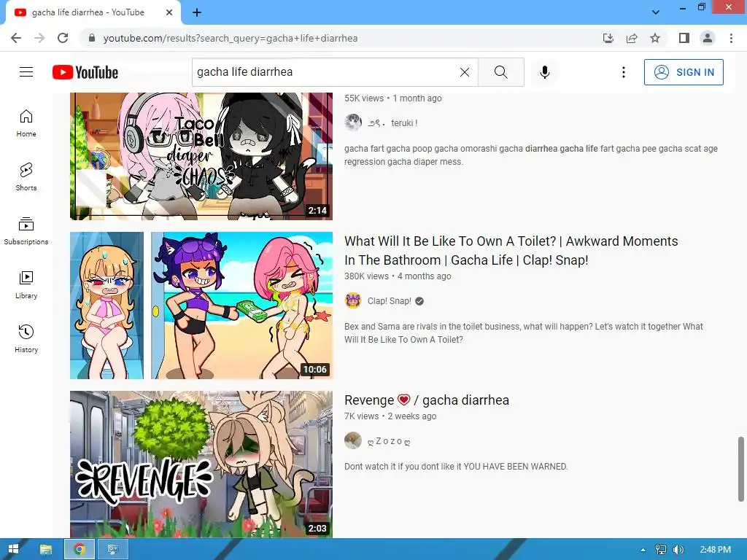Click the 2:48 PM taskbar clock
The height and width of the screenshot is (560, 747).
point(716,550)
